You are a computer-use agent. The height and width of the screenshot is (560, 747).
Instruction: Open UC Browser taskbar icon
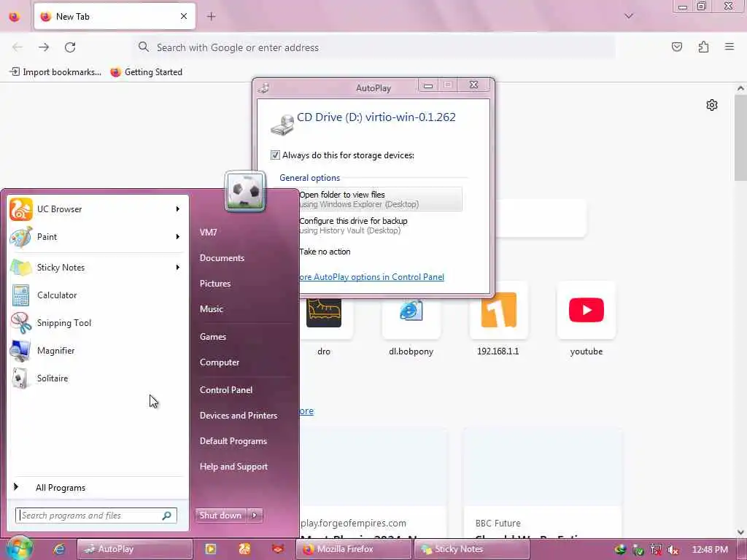244,549
